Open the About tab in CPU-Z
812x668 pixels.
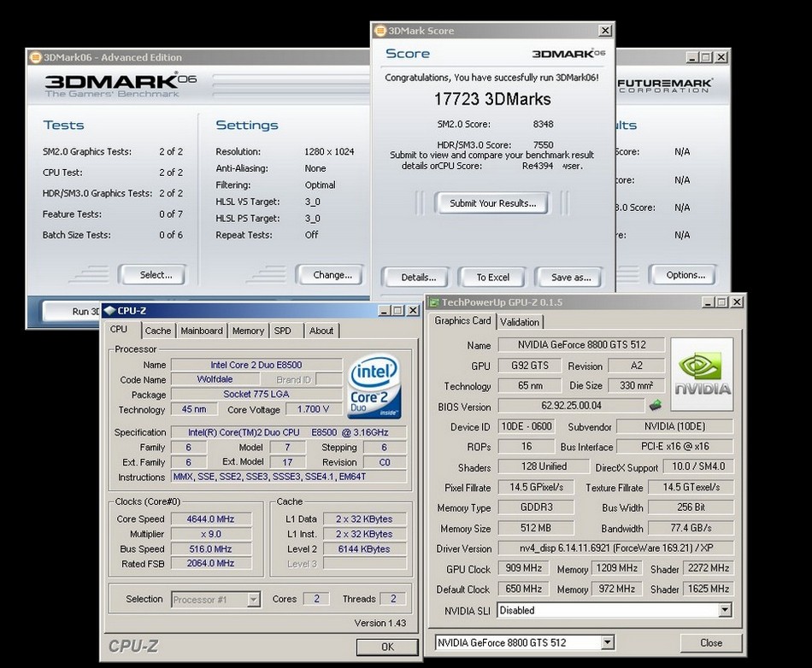pyautogui.click(x=321, y=331)
